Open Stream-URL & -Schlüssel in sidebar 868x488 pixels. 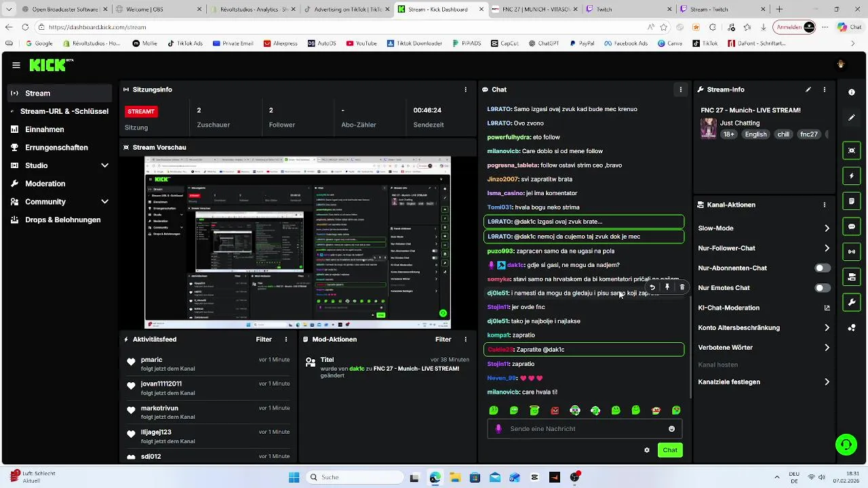[x=60, y=111]
